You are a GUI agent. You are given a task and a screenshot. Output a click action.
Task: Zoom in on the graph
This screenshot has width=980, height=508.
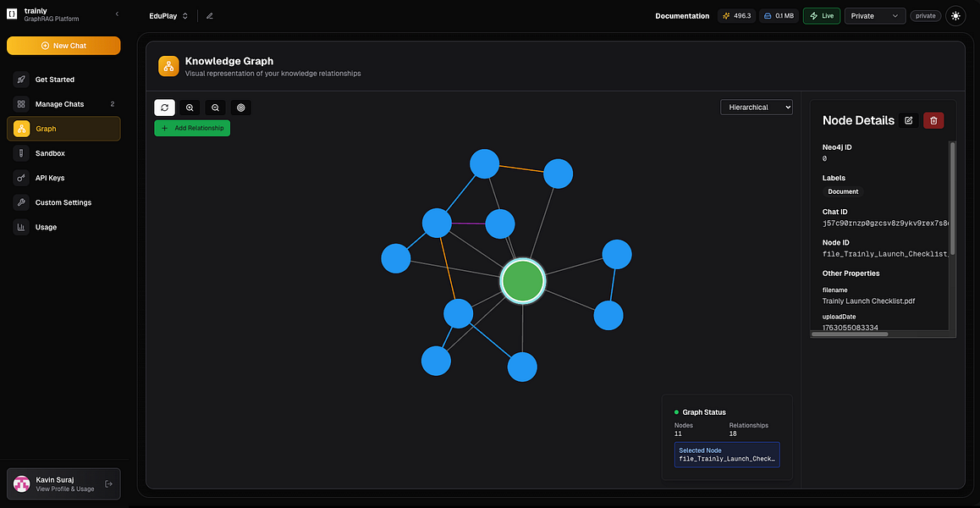[190, 108]
